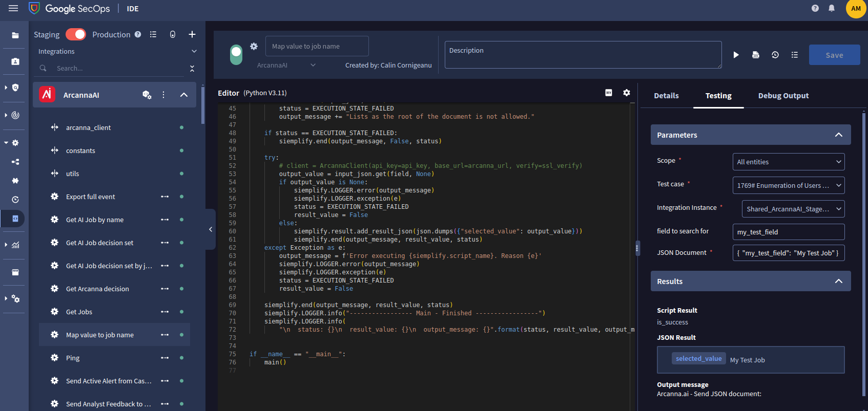Click the search collapse arrows icon
868x411 pixels.
(192, 68)
